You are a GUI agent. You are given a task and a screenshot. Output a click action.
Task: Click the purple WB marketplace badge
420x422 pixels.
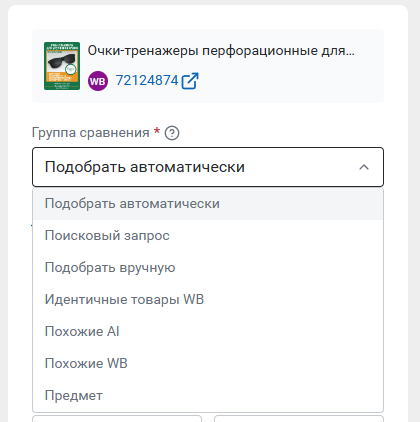98,81
